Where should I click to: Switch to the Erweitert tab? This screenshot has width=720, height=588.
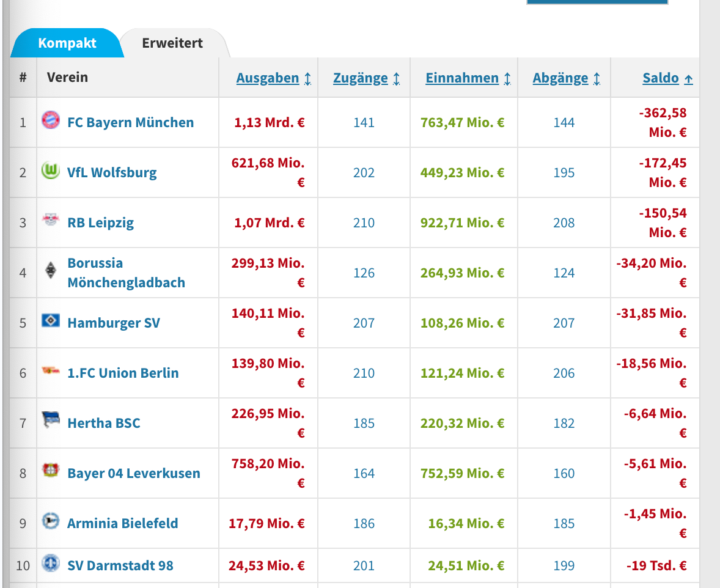(x=172, y=43)
